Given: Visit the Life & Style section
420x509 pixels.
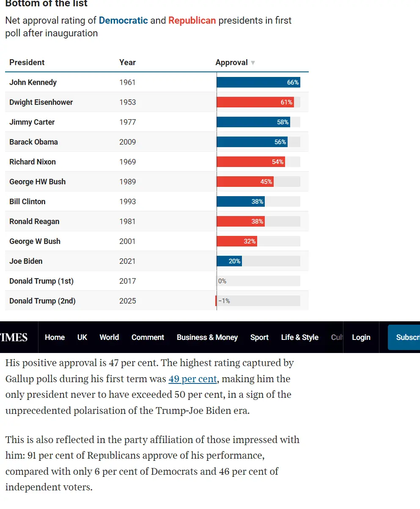Looking at the screenshot, I should (x=299, y=337).
